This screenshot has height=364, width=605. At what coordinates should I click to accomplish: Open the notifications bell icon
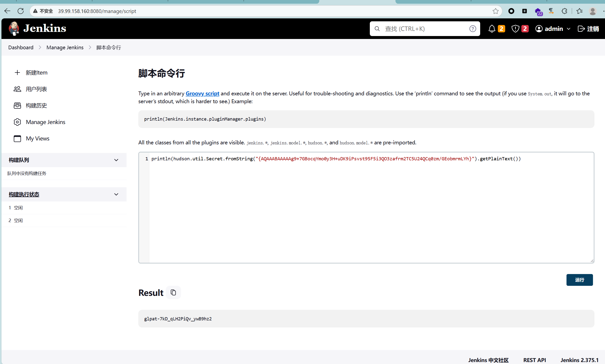(492, 29)
